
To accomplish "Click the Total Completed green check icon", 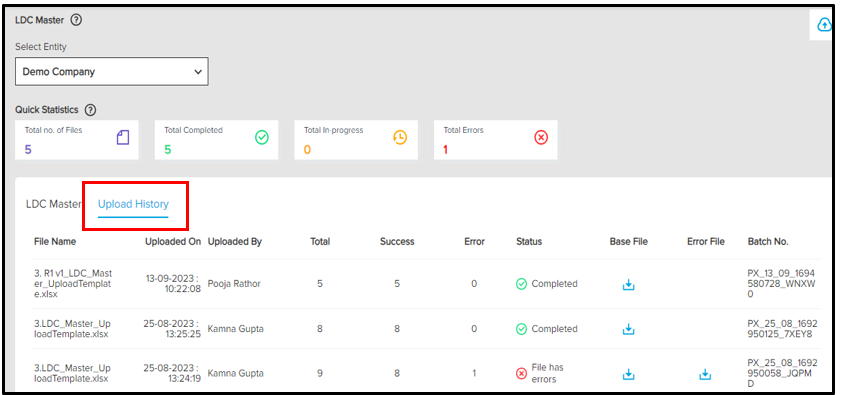I will (262, 138).
